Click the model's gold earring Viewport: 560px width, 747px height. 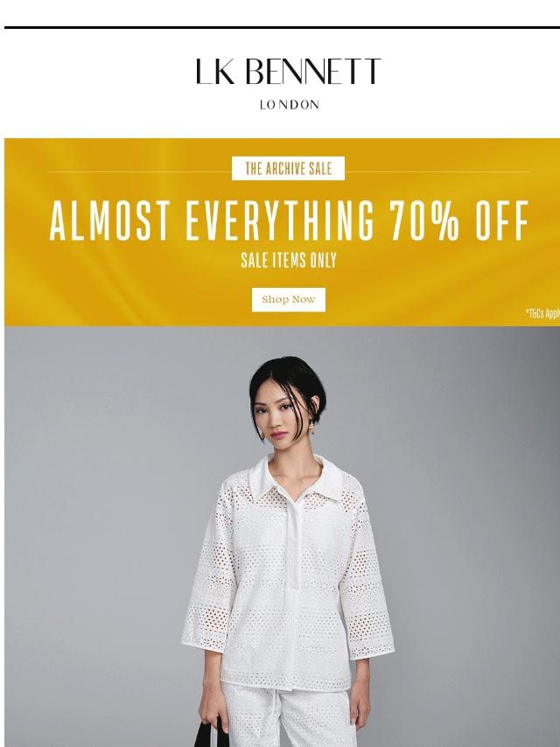coord(313,428)
